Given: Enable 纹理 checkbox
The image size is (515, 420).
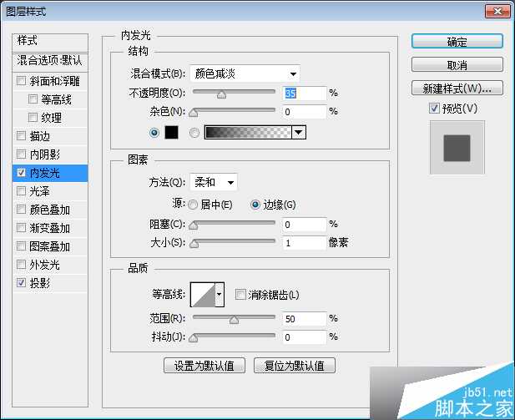Looking at the screenshot, I should (x=33, y=118).
